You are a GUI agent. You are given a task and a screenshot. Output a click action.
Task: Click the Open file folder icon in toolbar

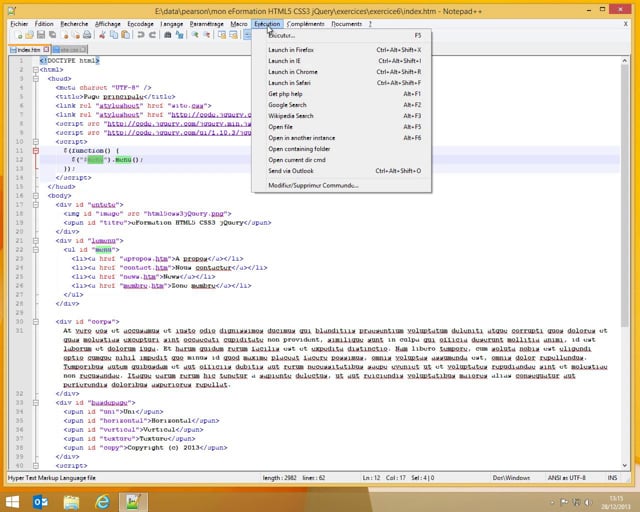point(29,35)
